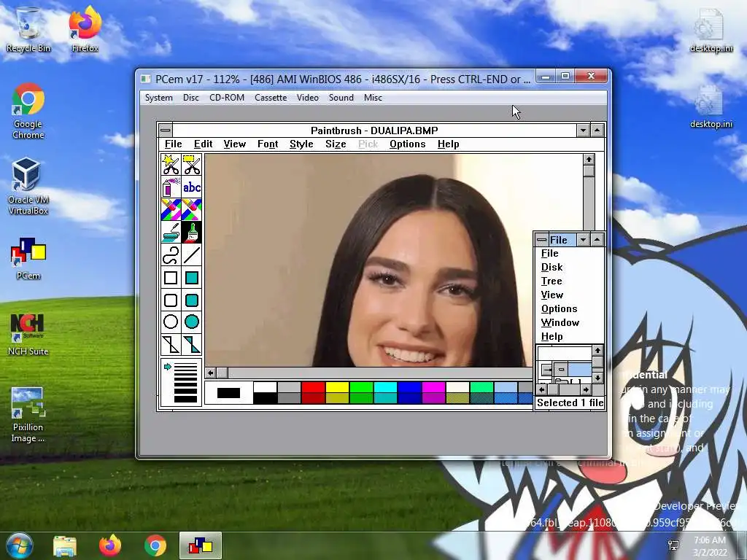
Task: Select the empty Rounded Box tool
Action: (x=171, y=300)
